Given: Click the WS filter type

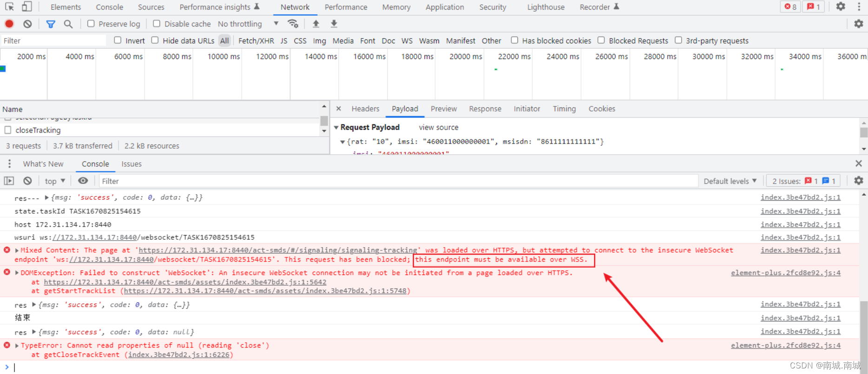Looking at the screenshot, I should click(407, 41).
